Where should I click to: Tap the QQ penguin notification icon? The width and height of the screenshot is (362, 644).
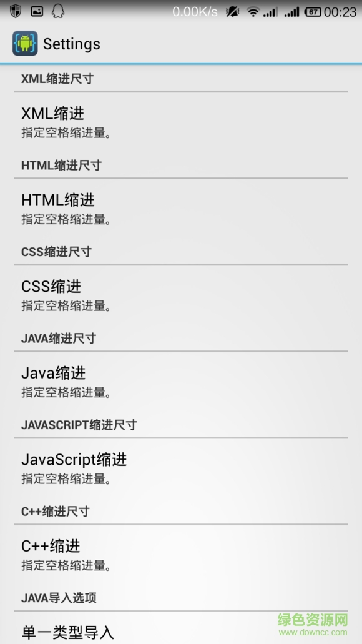58,11
